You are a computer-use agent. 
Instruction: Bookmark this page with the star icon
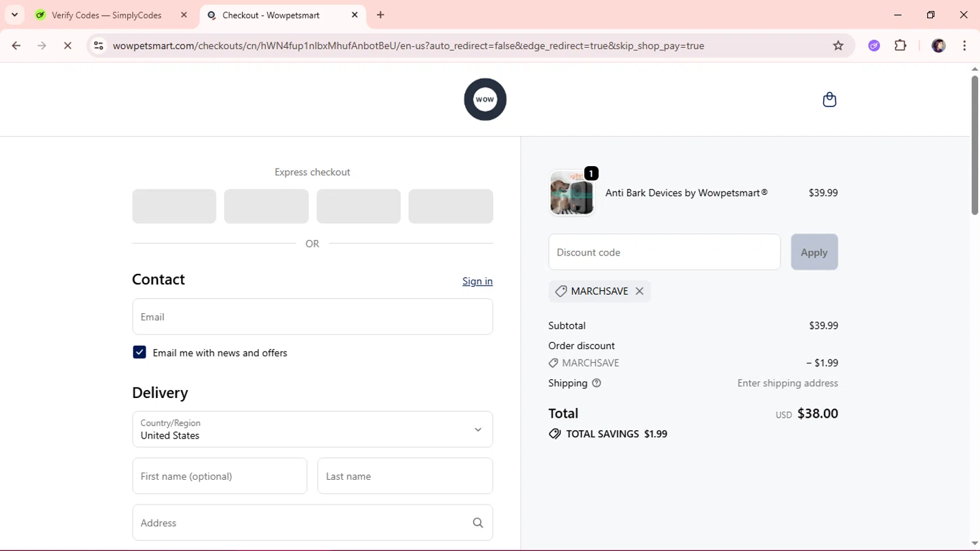click(x=838, y=46)
